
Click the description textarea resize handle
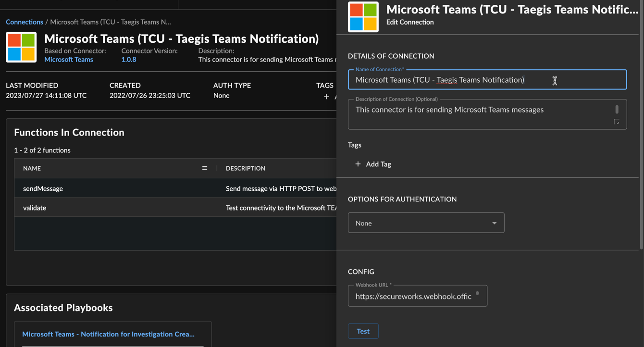click(617, 122)
